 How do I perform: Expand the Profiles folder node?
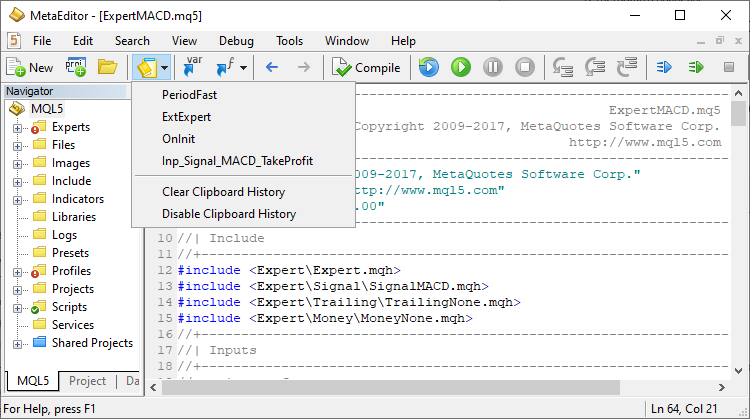(x=17, y=272)
